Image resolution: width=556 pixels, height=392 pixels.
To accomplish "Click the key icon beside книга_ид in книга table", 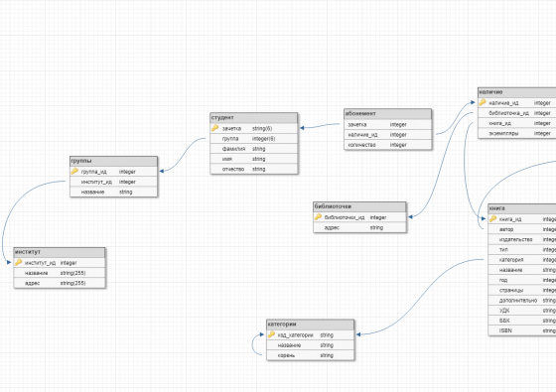I will point(492,218).
